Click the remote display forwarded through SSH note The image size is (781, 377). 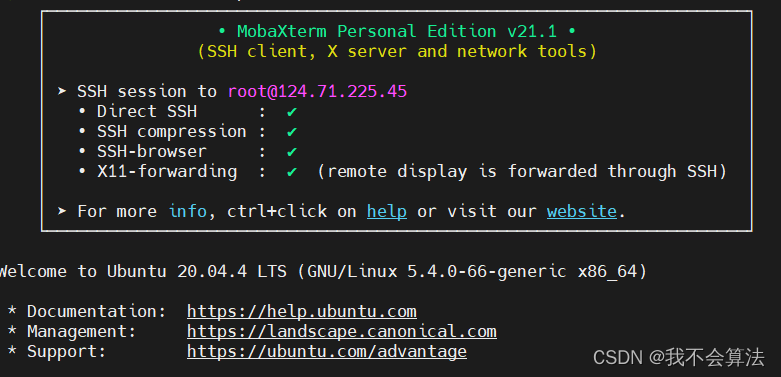click(x=522, y=172)
